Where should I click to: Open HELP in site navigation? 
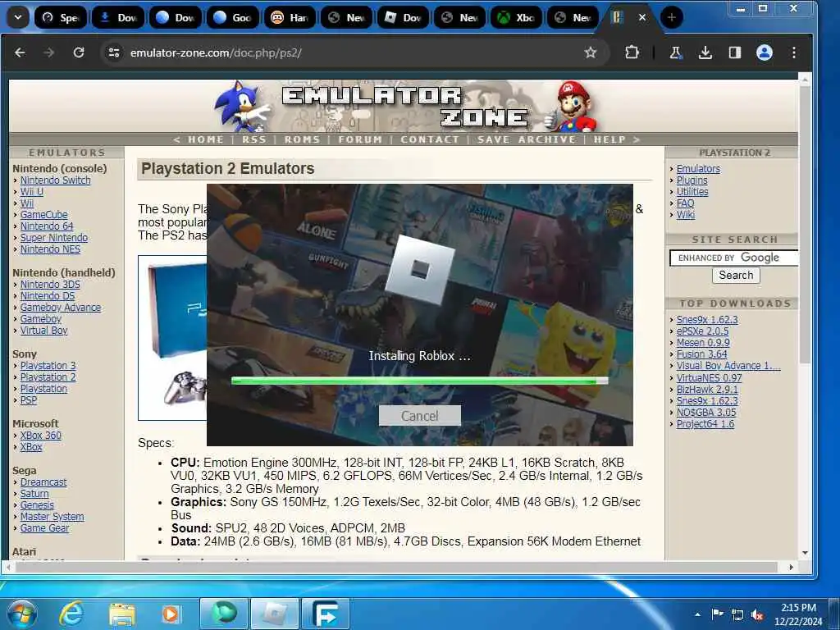coord(609,139)
